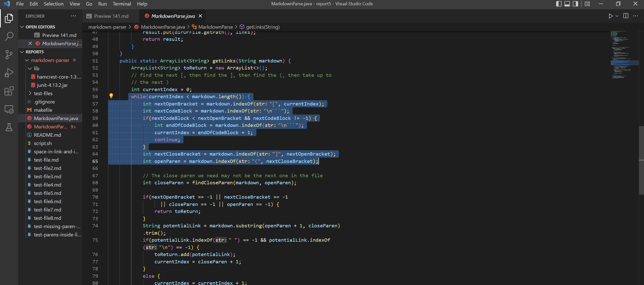Toggle the Secondary Side Bar layout button
Screen dimensions: 644x285
tap(575, 4)
